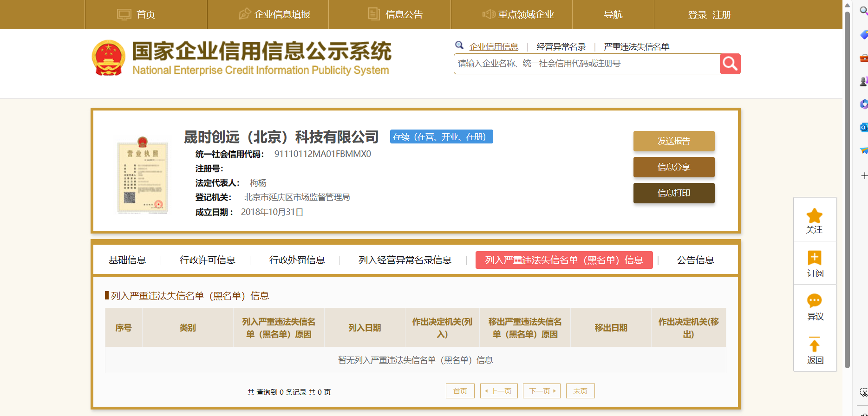The height and width of the screenshot is (416, 868).
Task: Click the company name search input field
Action: 586,64
